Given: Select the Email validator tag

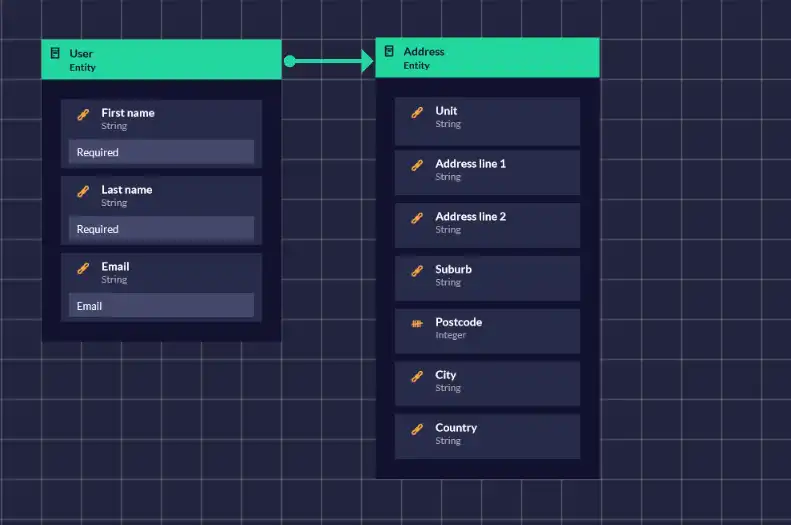Looking at the screenshot, I should [x=161, y=306].
